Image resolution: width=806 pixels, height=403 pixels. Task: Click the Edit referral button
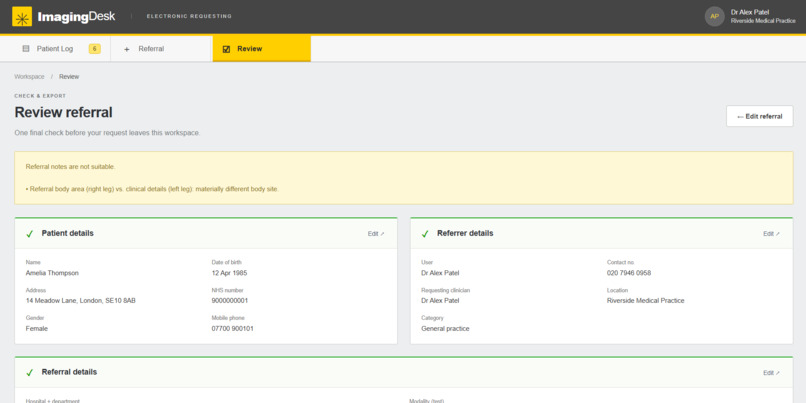point(759,116)
